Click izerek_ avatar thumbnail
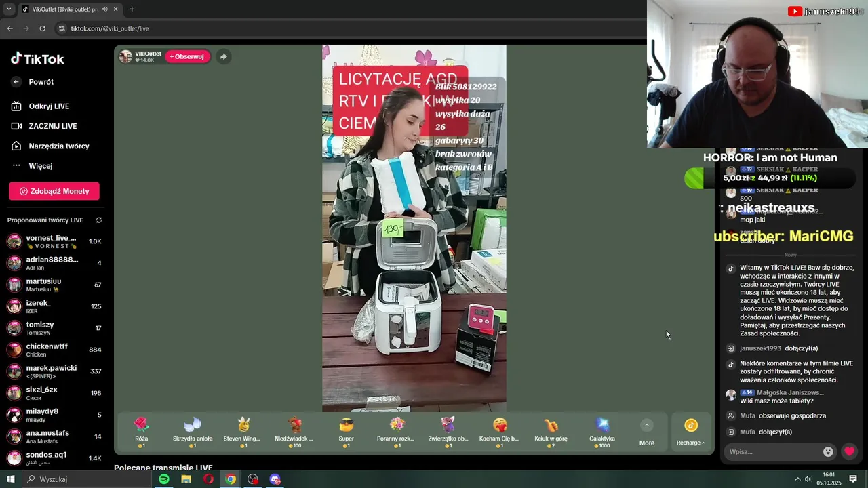Viewport: 868px width, 488px height. click(14, 306)
